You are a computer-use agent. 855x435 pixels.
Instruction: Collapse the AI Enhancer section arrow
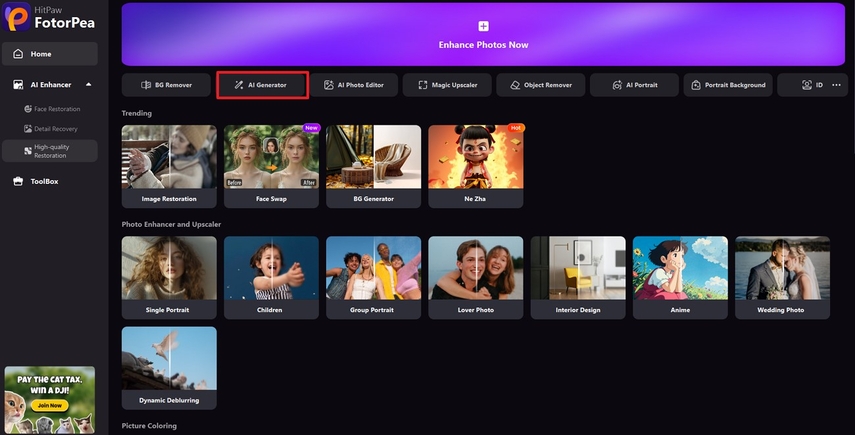click(x=88, y=84)
